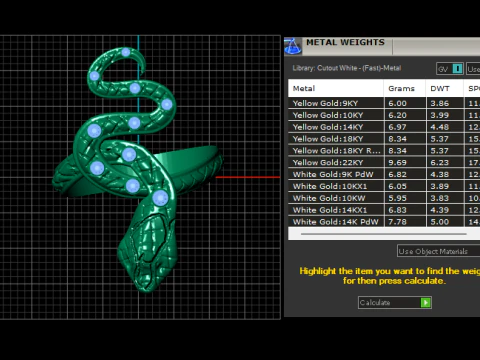The height and width of the screenshot is (360, 480).
Task: Click the Metal Weights scale icon
Action: point(293,46)
